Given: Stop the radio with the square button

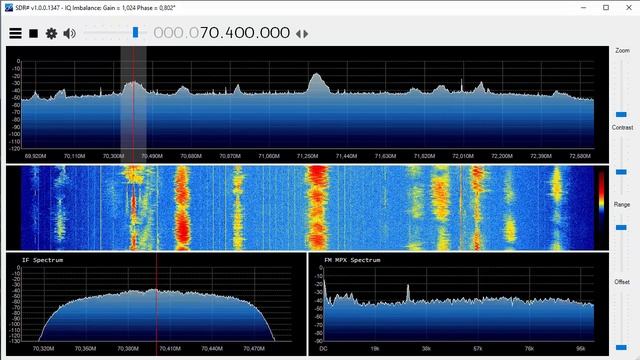Looking at the screenshot, I should coord(33,33).
